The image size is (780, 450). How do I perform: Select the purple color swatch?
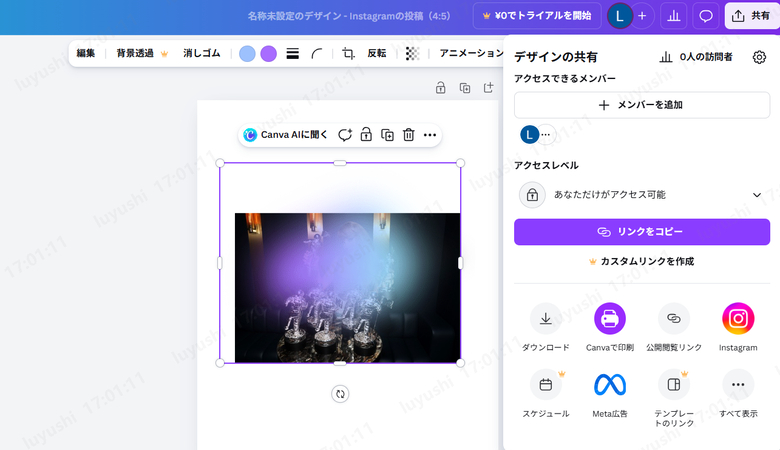click(269, 53)
